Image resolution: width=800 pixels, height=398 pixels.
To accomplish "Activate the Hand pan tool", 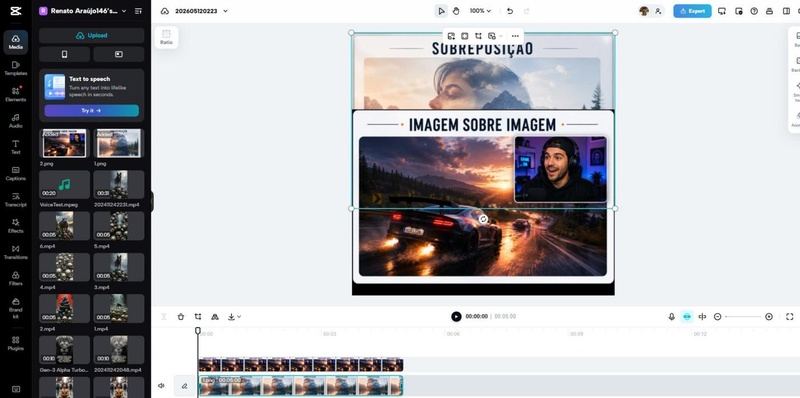I will coord(456,11).
